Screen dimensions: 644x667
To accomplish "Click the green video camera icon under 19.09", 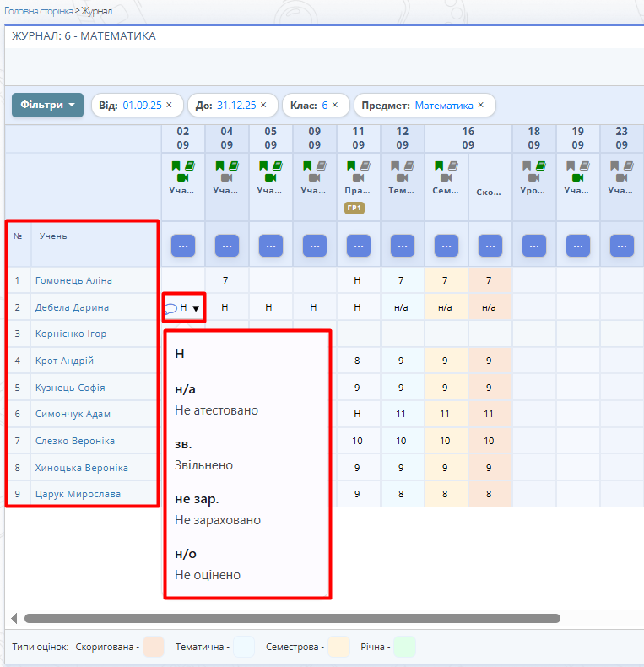I will 577,178.
